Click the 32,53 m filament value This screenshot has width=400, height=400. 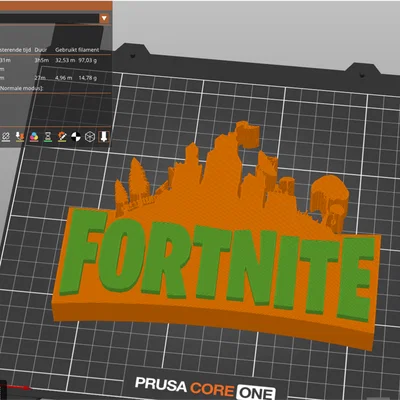(65, 60)
